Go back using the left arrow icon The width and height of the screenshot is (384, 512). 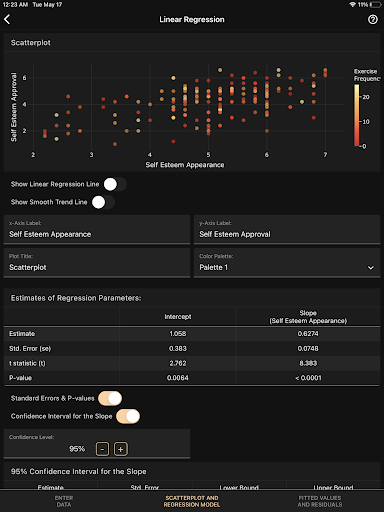tap(7, 19)
